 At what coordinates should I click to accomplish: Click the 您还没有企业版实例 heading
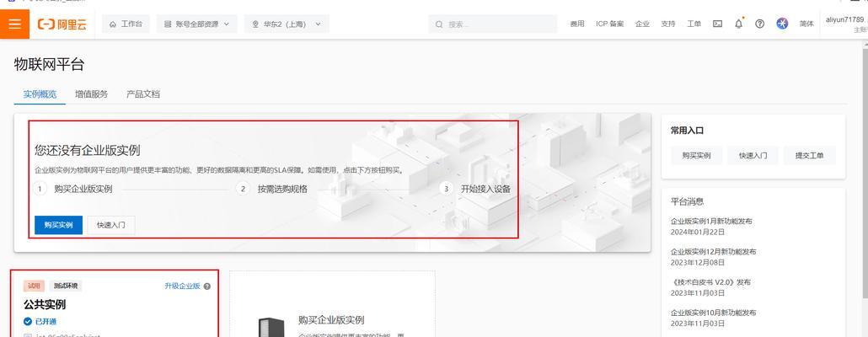click(87, 150)
